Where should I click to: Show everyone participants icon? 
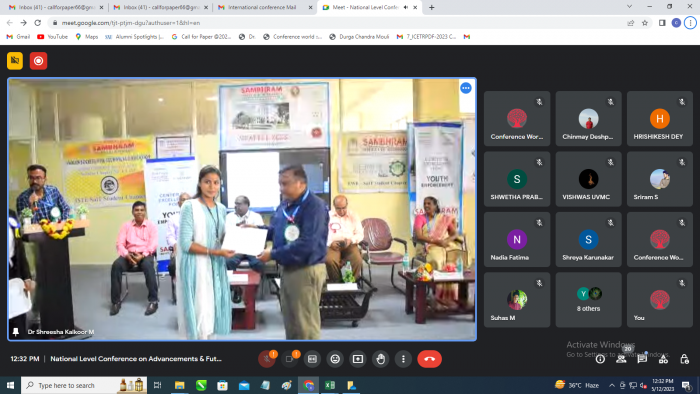621,359
